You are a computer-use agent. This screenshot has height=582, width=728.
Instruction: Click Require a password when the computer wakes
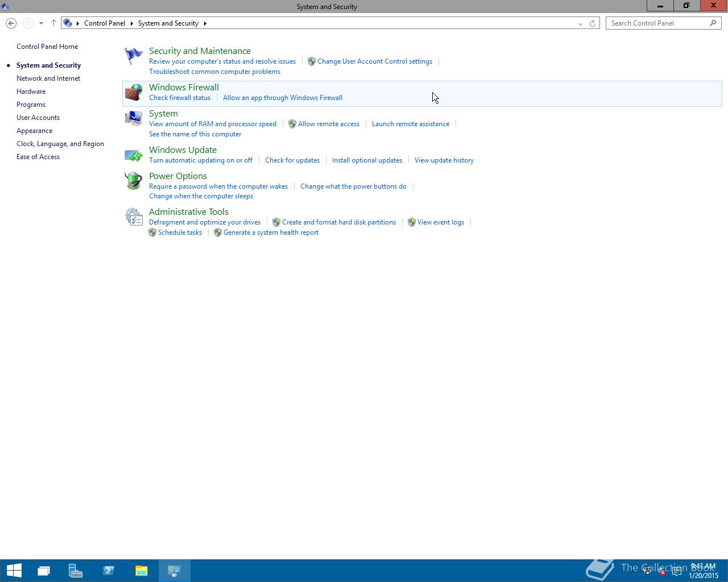pos(218,186)
